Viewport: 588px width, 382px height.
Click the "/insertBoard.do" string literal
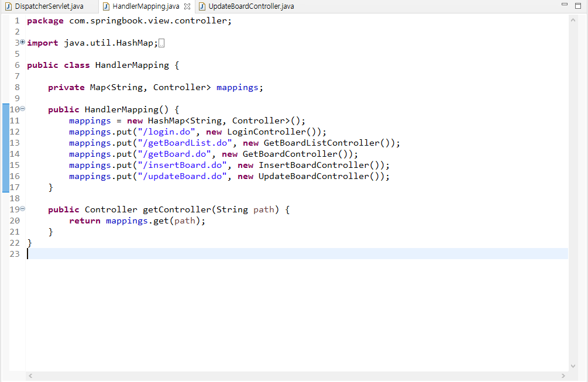182,166
